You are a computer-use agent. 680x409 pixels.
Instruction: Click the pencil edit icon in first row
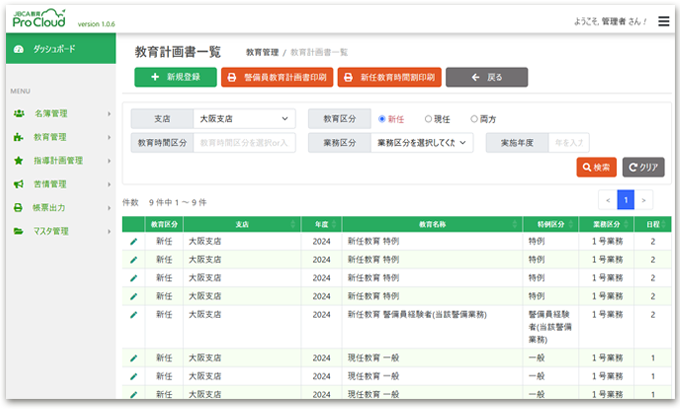[x=133, y=241]
